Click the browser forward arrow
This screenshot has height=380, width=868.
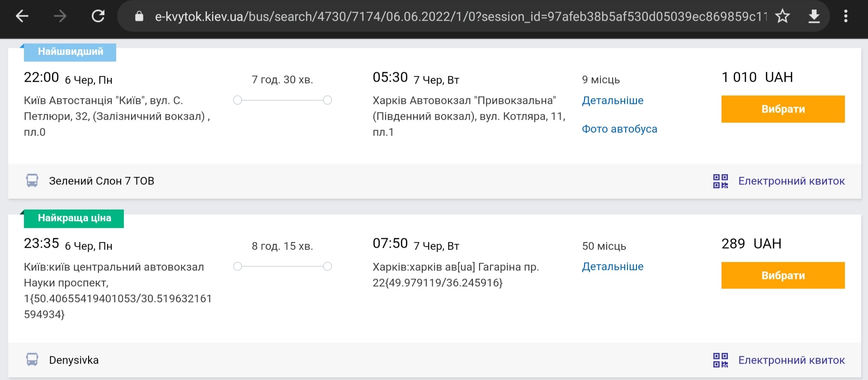coord(60,17)
